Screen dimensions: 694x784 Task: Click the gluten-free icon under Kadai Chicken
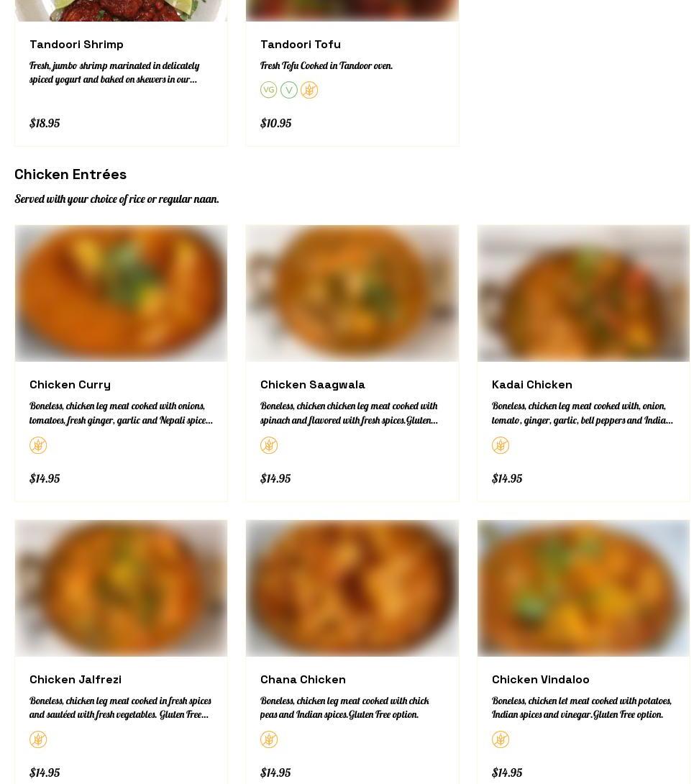coord(501,445)
